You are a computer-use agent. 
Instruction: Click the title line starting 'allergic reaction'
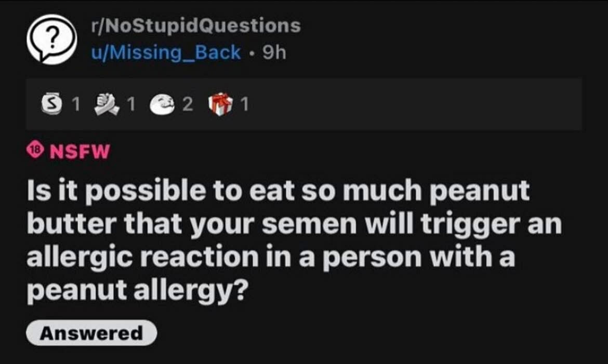pos(271,258)
